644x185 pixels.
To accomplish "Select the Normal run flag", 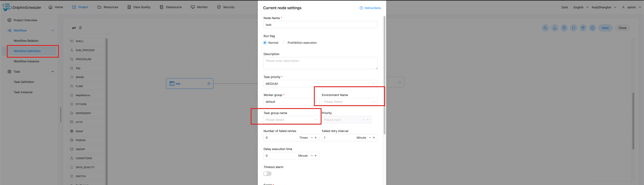I will point(265,43).
